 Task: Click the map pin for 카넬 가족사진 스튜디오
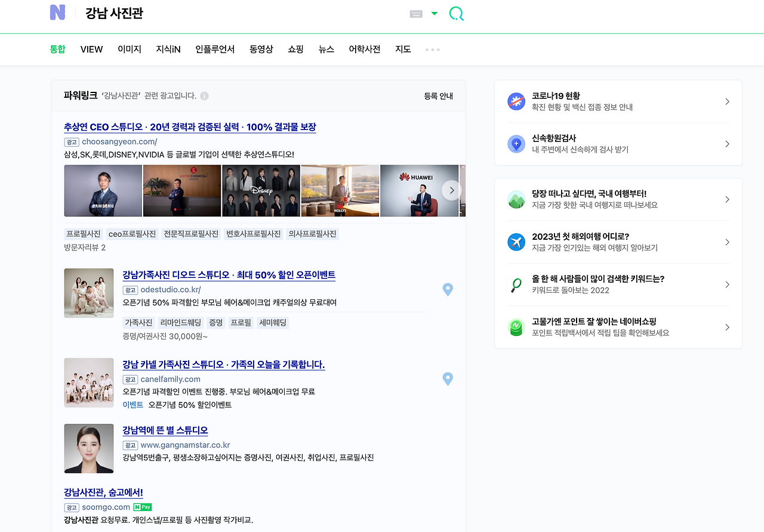[448, 379]
